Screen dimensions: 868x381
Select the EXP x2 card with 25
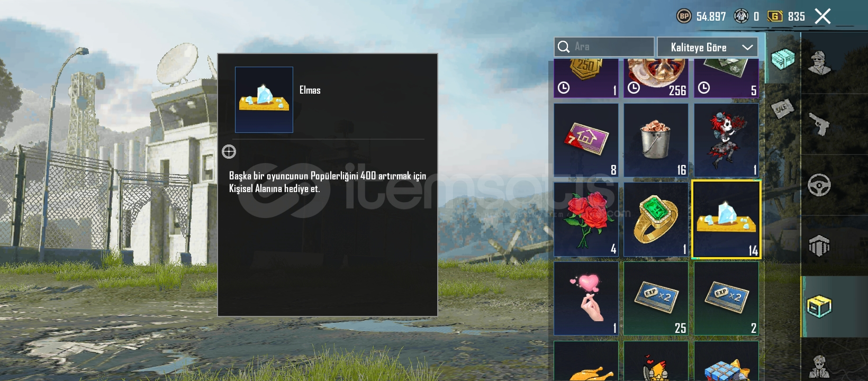coord(656,298)
